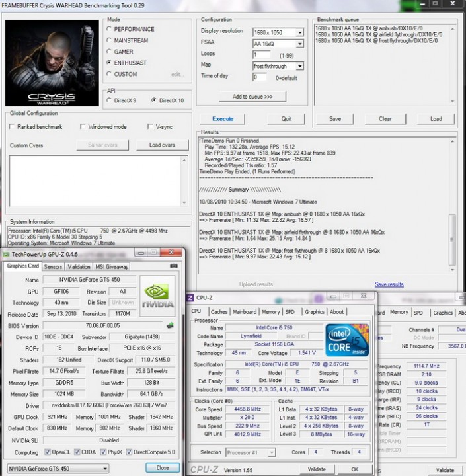Click the GPU-Z title bar icon
The image size is (466, 476).
[6, 254]
